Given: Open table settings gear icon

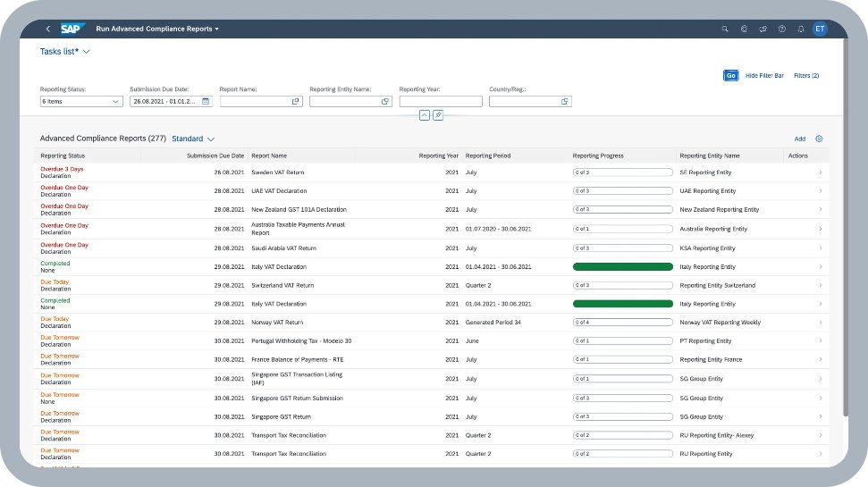Looking at the screenshot, I should click(x=820, y=139).
